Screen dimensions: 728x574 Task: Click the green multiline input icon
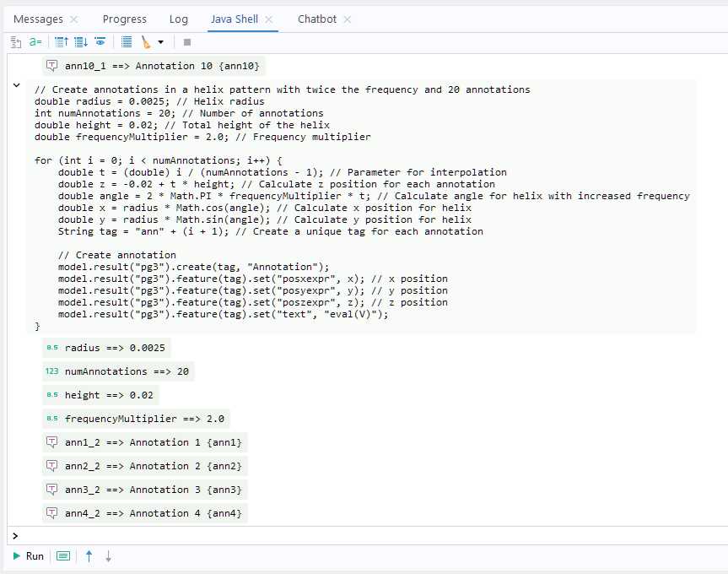(x=63, y=556)
